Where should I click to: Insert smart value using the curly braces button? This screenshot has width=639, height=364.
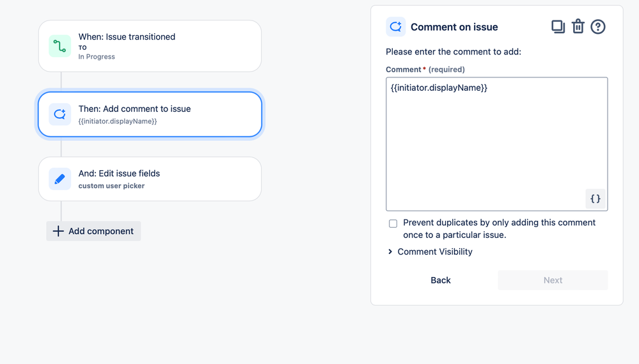click(x=595, y=199)
